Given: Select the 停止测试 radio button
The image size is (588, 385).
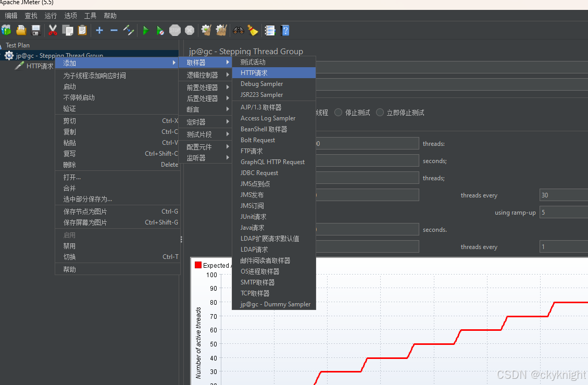Looking at the screenshot, I should click(338, 112).
